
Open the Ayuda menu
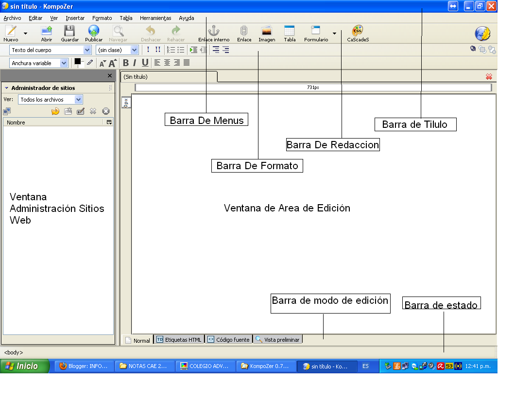[x=186, y=18]
